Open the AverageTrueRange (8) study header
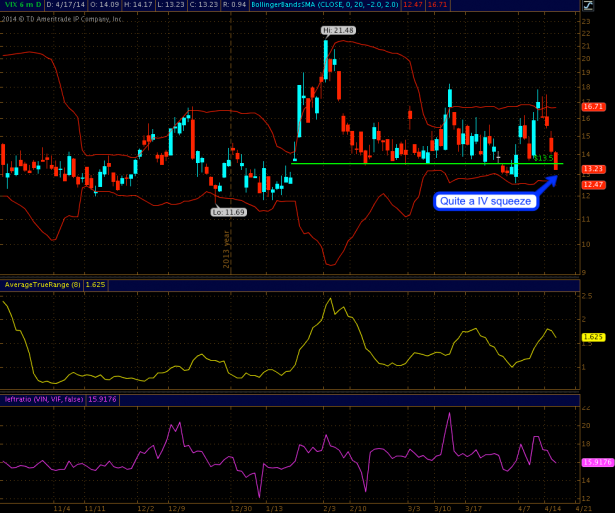 coord(40,284)
